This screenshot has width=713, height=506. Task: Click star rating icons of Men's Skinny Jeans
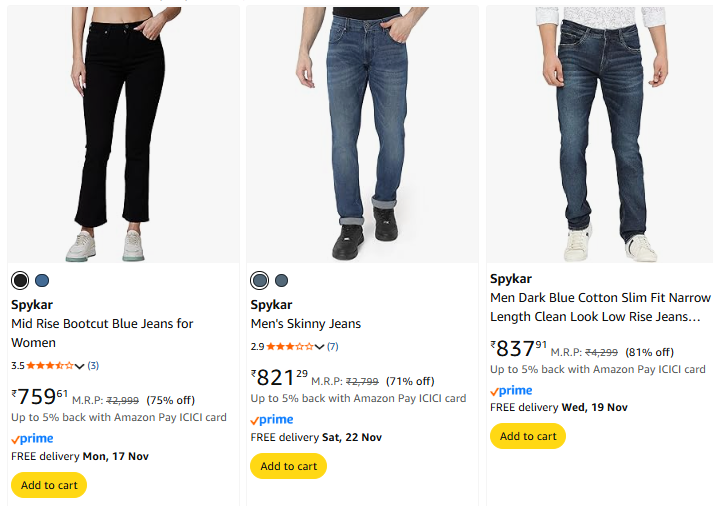coord(290,347)
